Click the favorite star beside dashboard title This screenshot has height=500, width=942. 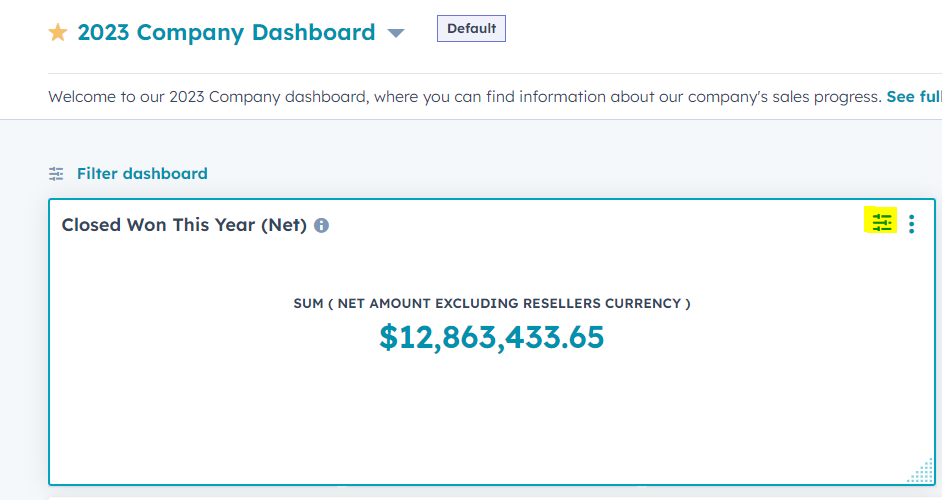58,33
